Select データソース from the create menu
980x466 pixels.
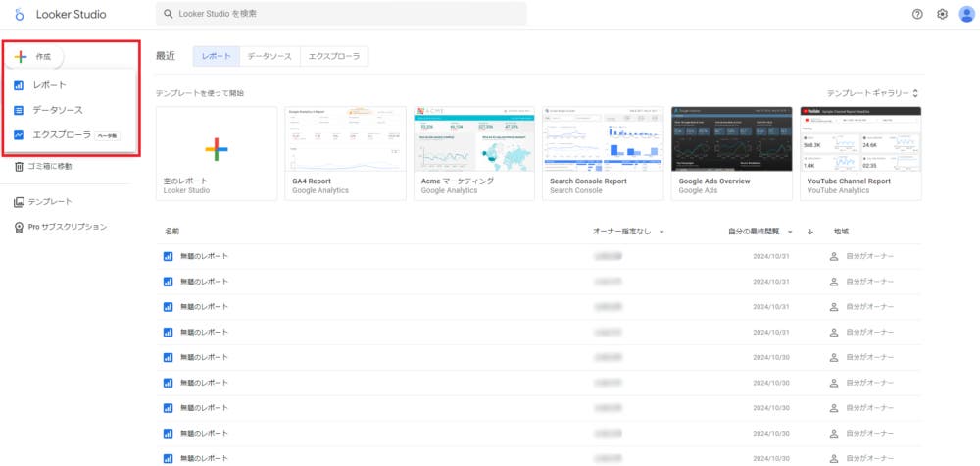coord(57,110)
